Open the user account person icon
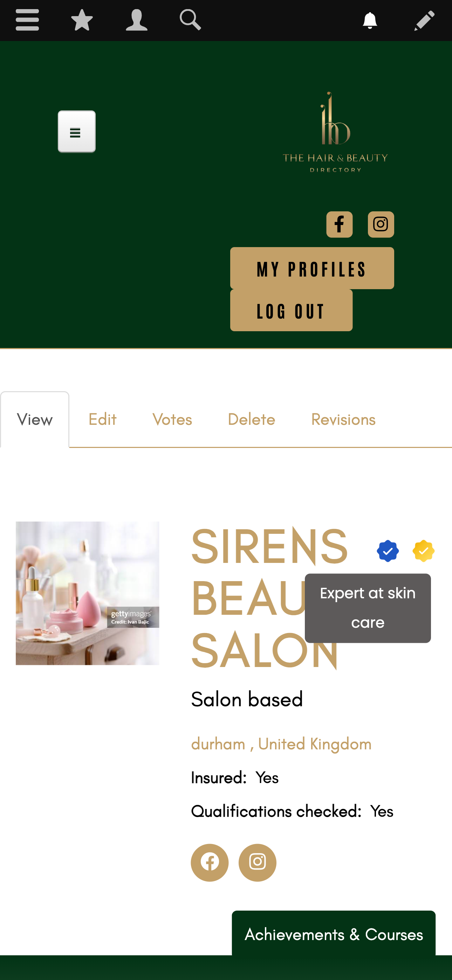The height and width of the screenshot is (980, 452). [137, 20]
